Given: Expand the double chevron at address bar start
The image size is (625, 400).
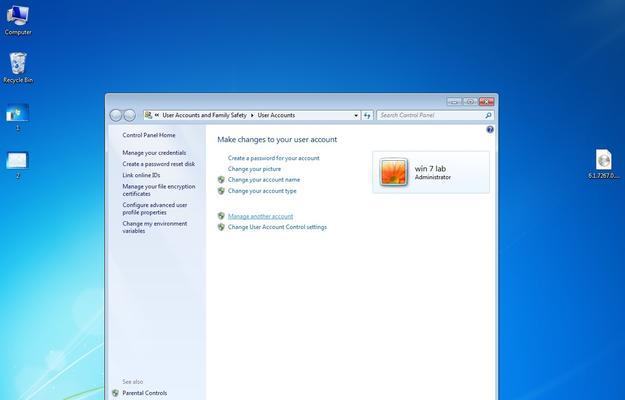Looking at the screenshot, I should point(157,115).
